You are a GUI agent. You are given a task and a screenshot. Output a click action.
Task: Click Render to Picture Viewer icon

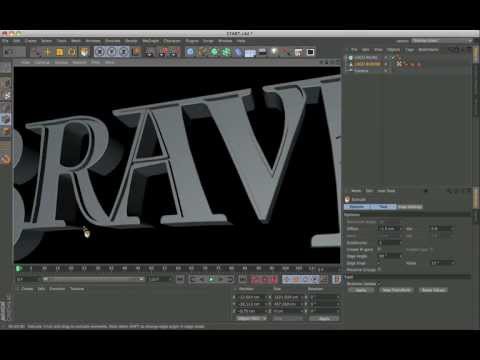[x=164, y=52]
